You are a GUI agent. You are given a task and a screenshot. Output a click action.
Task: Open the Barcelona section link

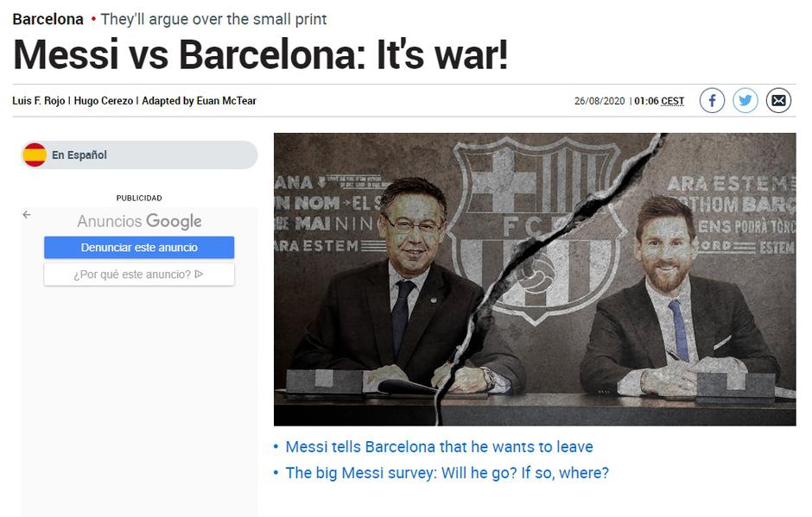tap(48, 19)
